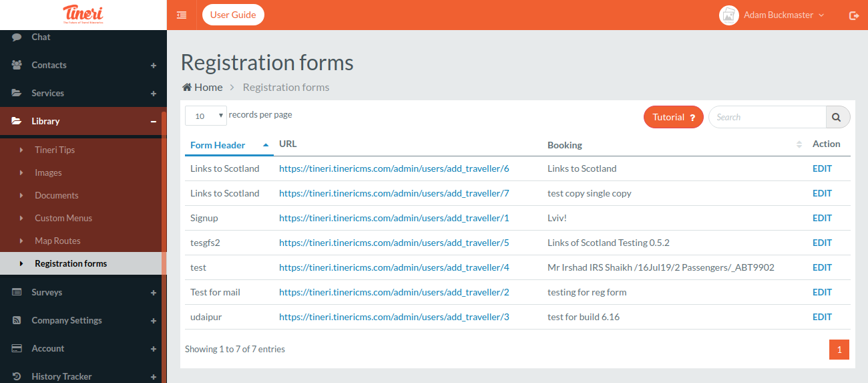The image size is (868, 383).
Task: Click the logout icon at top right
Action: coord(854,15)
